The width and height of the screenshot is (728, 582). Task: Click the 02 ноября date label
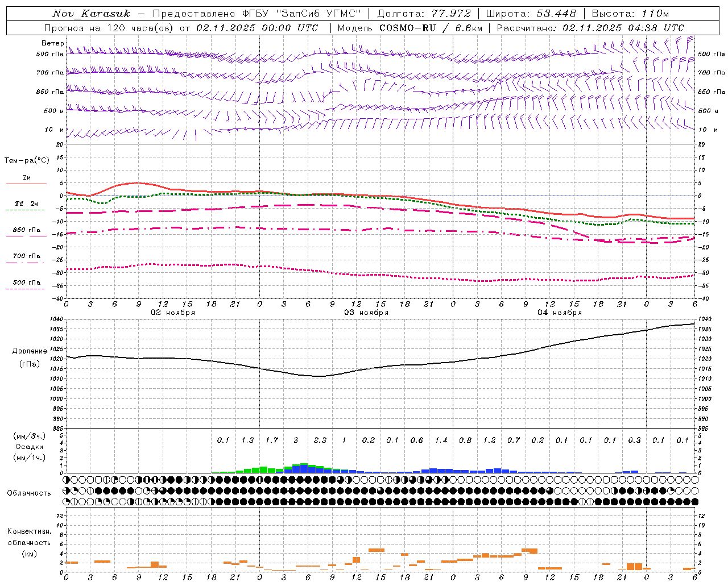tap(173, 313)
